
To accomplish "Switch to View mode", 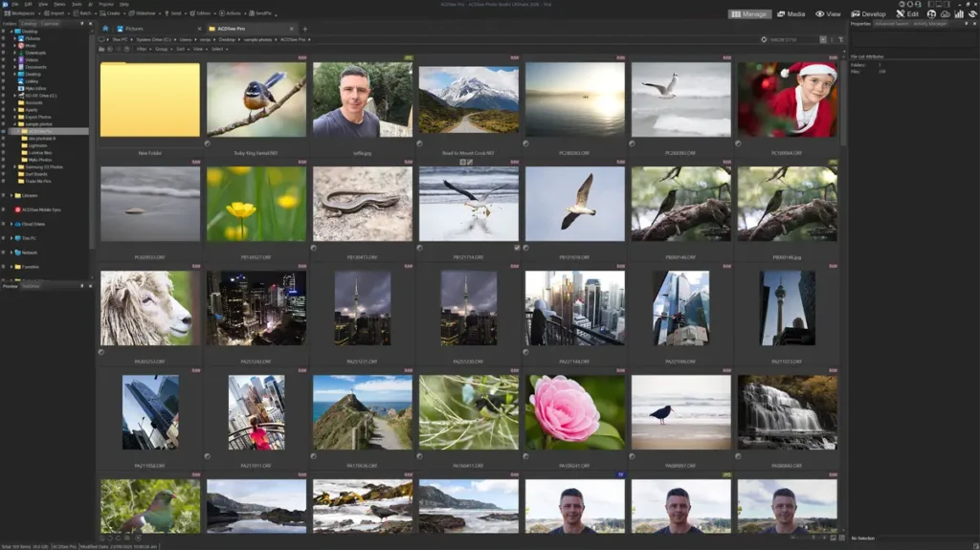I will 828,13.
